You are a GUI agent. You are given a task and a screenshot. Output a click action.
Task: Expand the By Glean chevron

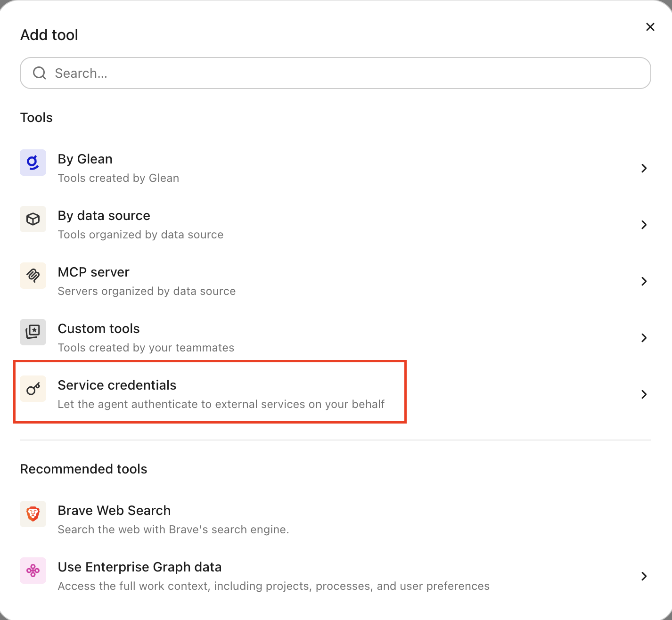click(x=644, y=168)
